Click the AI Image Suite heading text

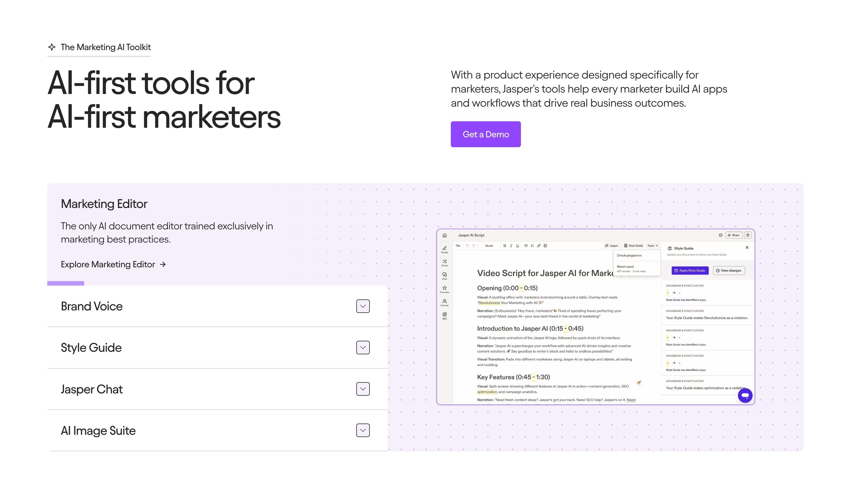(98, 431)
